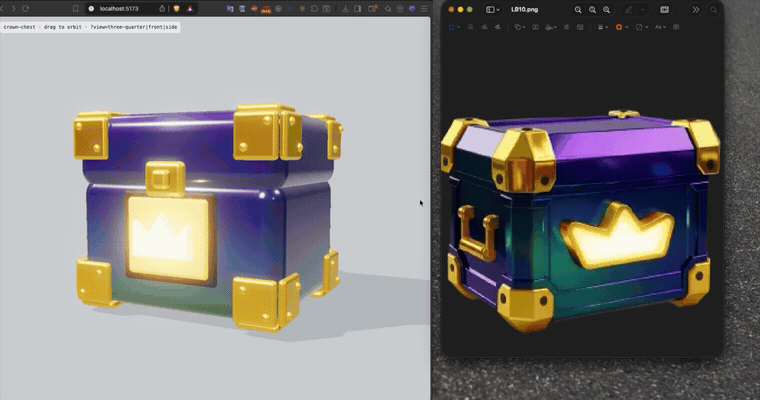Open Preview's sidebar view menu button
760x400 pixels.
pyautogui.click(x=490, y=9)
